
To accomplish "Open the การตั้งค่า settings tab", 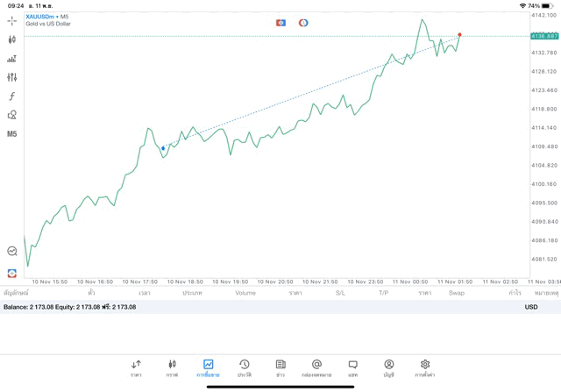I will click(x=425, y=367).
